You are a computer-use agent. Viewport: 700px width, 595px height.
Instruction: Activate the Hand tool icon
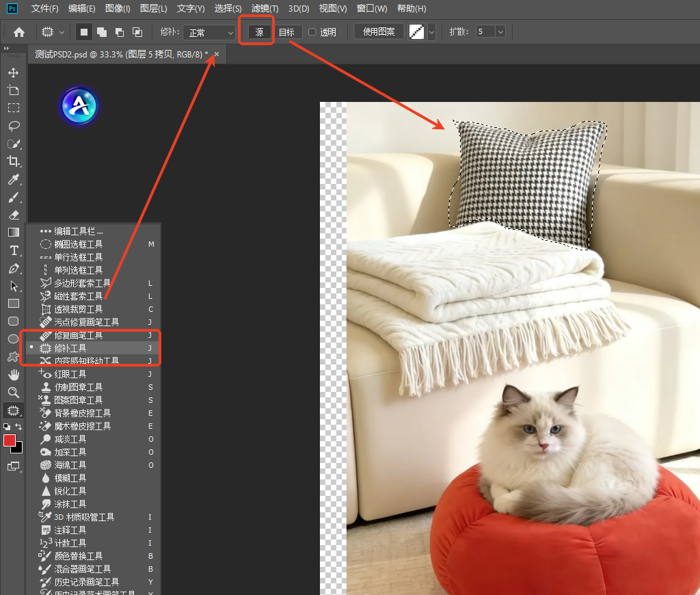coord(13,374)
